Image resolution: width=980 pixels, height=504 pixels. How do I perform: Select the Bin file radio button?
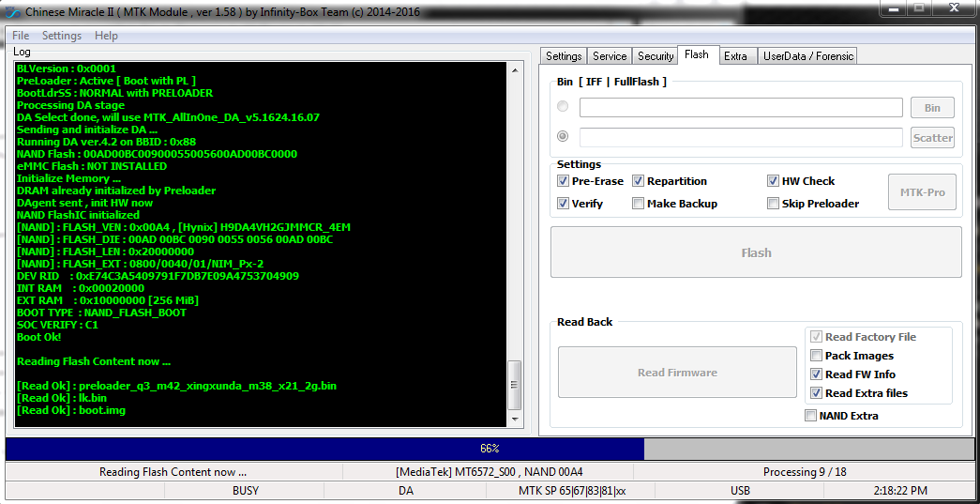tap(563, 107)
